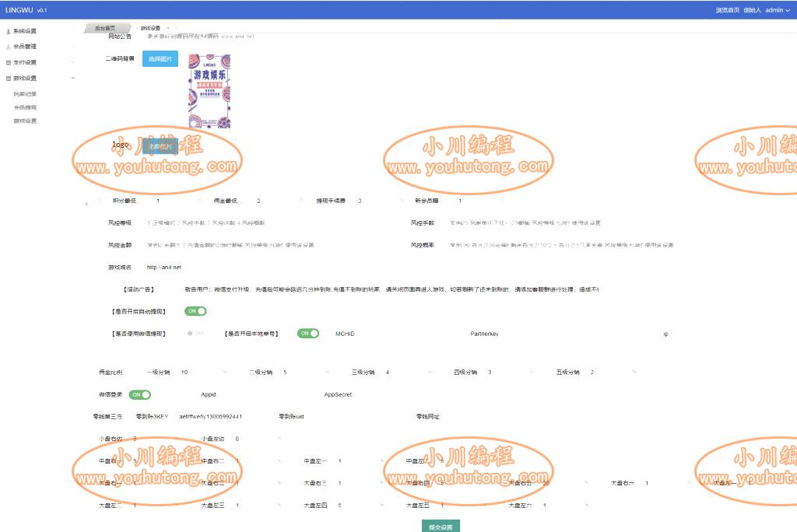This screenshot has width=797, height=532.
Task: Click the 大盘左五 input field
Action: click(462, 506)
